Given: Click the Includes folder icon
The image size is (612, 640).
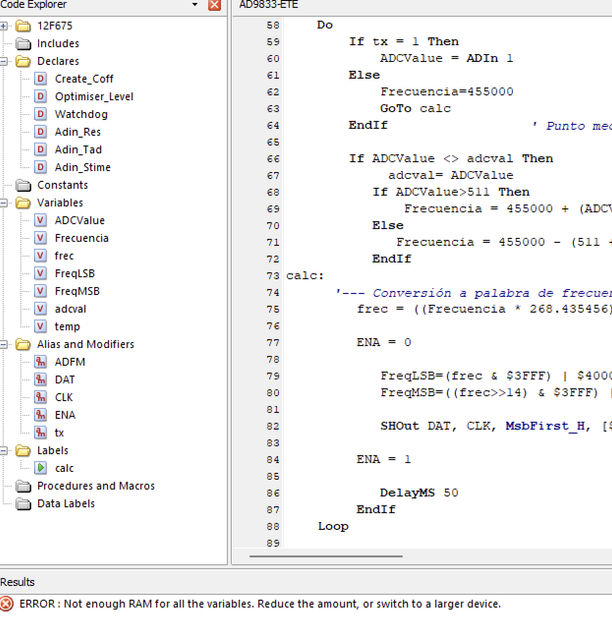Looking at the screenshot, I should (x=23, y=44).
